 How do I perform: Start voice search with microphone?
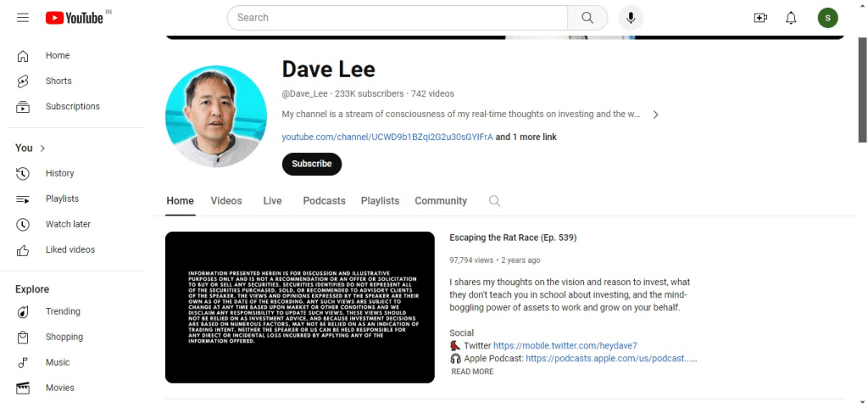(x=631, y=18)
